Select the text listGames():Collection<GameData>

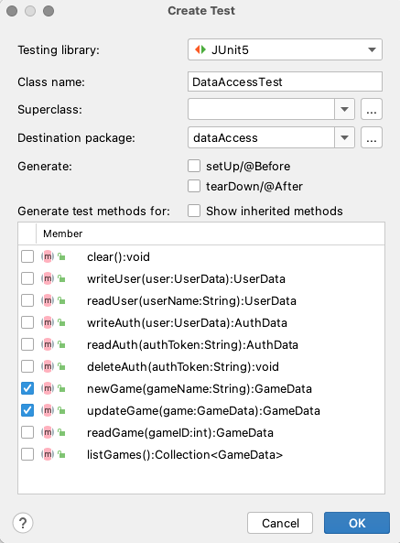click(x=185, y=454)
